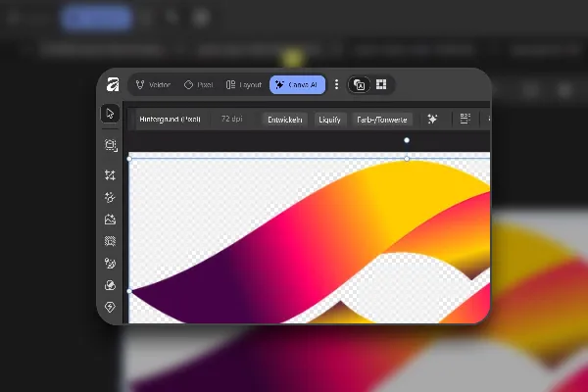
Task: Switch to the Layout studio tab
Action: click(244, 85)
